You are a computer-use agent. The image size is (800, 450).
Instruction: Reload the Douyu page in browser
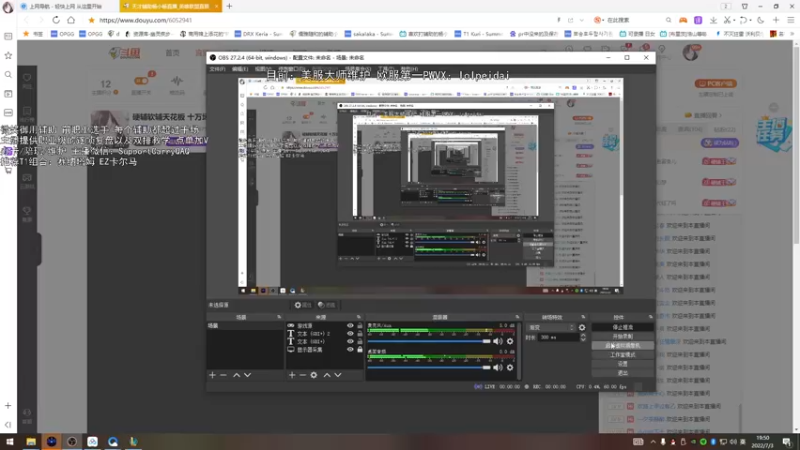click(56, 20)
